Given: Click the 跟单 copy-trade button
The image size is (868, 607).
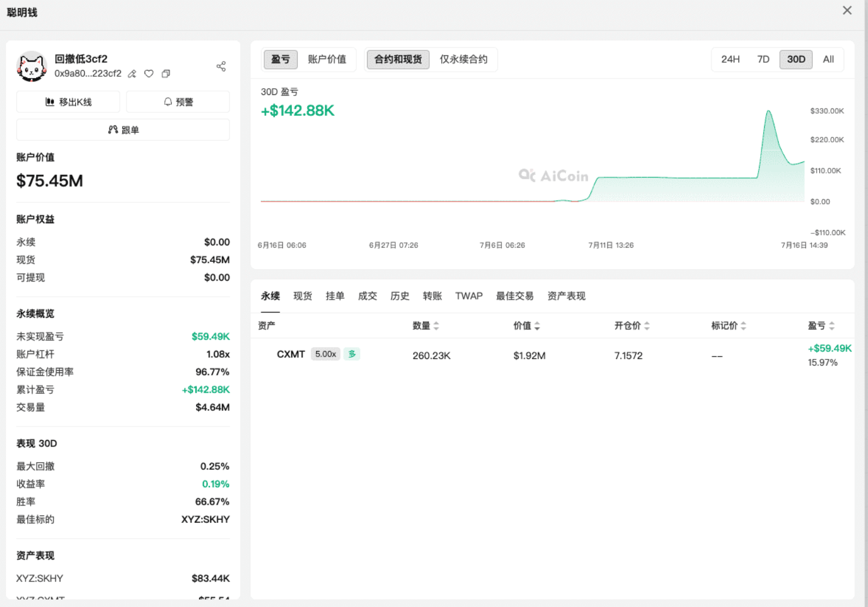Looking at the screenshot, I should (123, 129).
